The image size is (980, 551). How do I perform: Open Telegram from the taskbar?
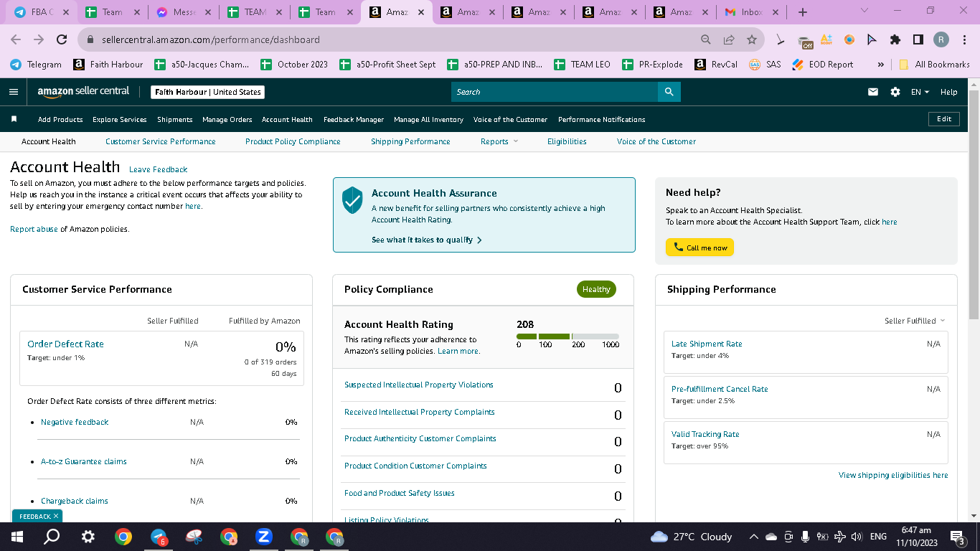[x=159, y=537]
